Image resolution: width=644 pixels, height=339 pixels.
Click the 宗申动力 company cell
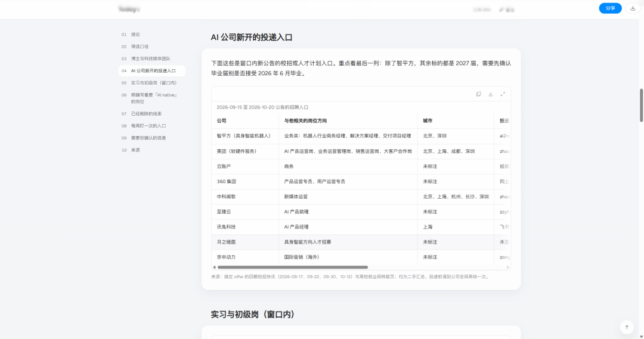245,257
